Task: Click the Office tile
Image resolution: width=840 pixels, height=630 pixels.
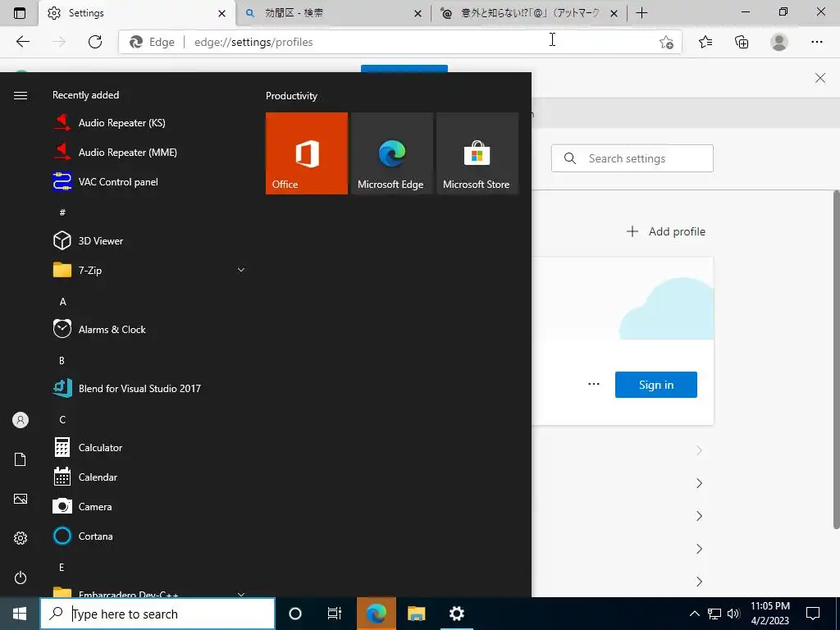Action: (x=307, y=153)
